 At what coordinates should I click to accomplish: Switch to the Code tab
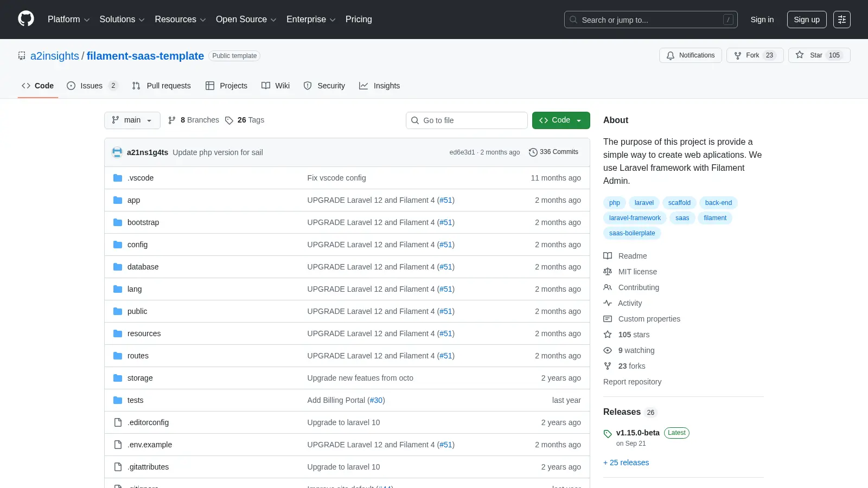(x=38, y=86)
